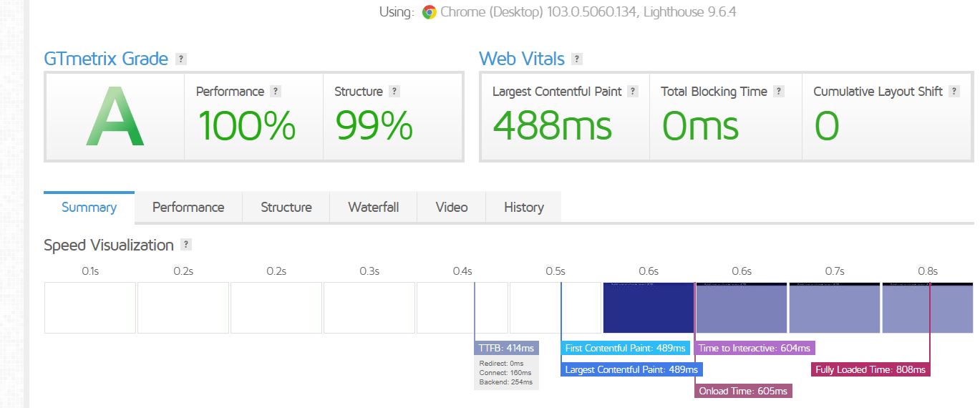Click the question mark next to Structure
980x408 pixels.
coord(394,92)
